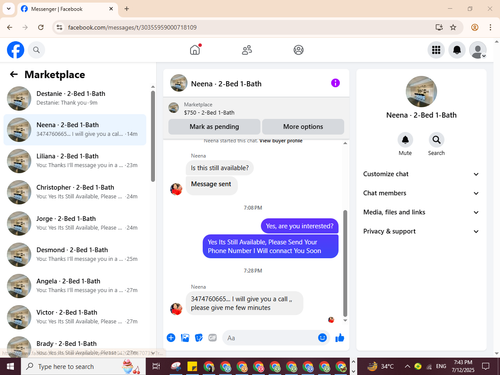Screen dimensions: 500x375
Task: Open tab search dropdown arrow
Action: (9, 9)
